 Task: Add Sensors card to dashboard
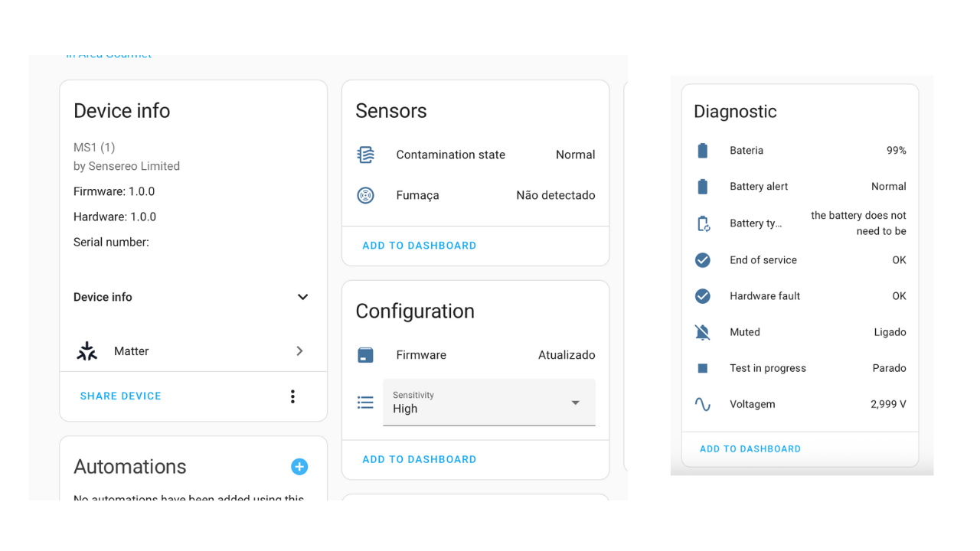point(420,246)
